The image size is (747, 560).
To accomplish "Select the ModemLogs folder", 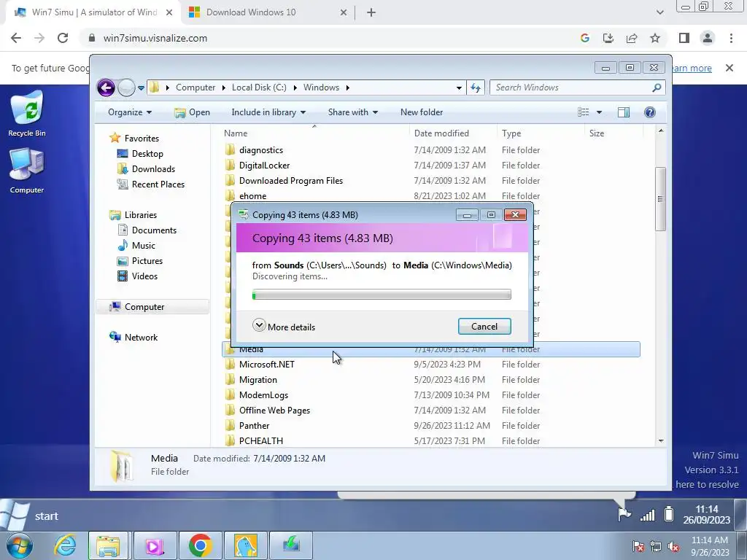I will point(263,395).
